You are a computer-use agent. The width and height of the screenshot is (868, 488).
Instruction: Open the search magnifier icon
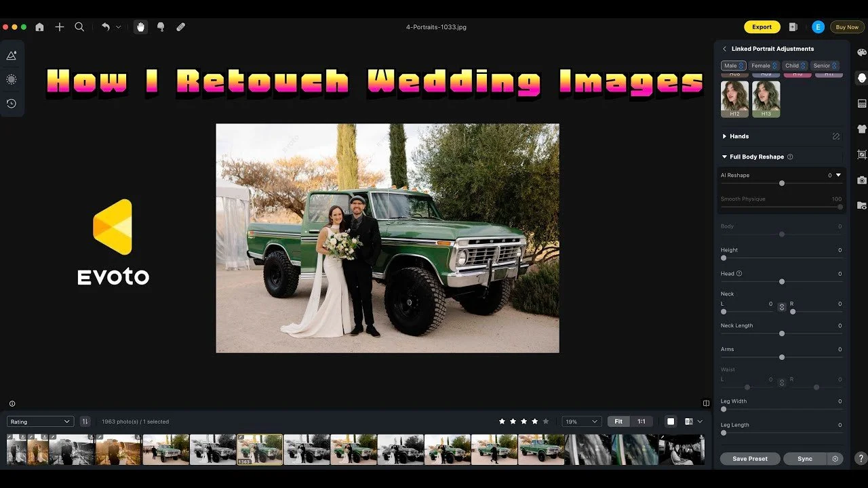click(79, 27)
